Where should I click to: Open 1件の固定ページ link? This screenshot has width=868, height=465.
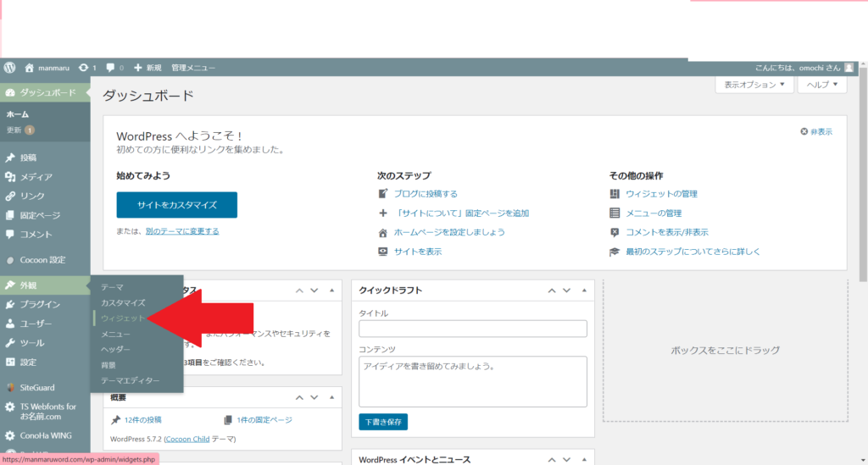pyautogui.click(x=264, y=419)
